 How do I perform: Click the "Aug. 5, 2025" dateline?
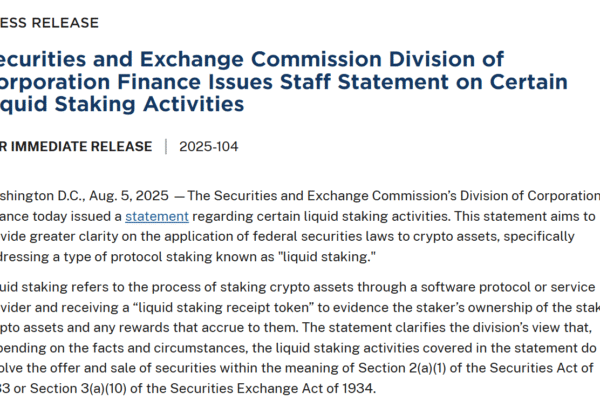tap(127, 194)
